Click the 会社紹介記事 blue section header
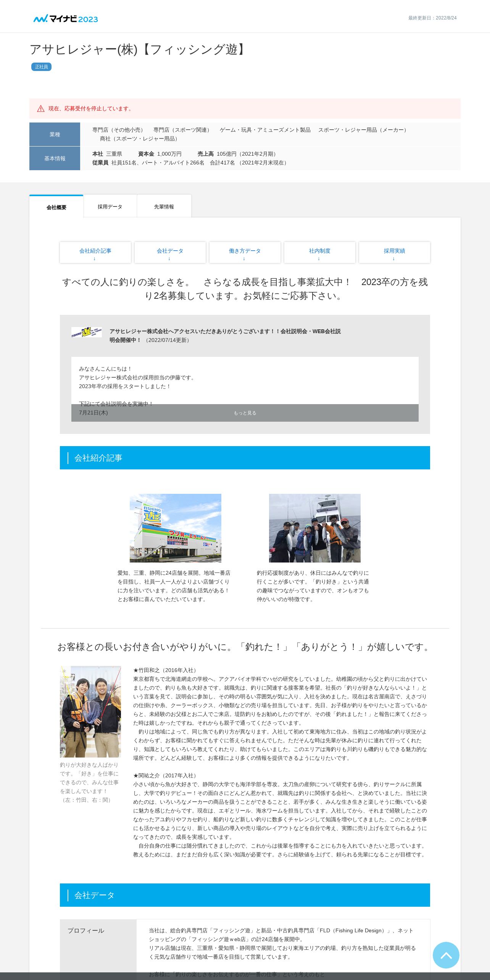 point(245,458)
